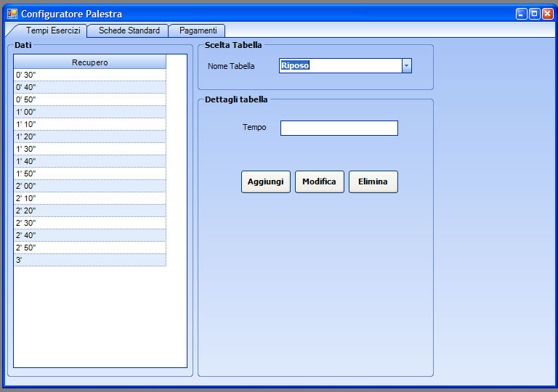Open the Pagamenti tab
Image resolution: width=558 pixels, height=392 pixels.
coord(198,30)
